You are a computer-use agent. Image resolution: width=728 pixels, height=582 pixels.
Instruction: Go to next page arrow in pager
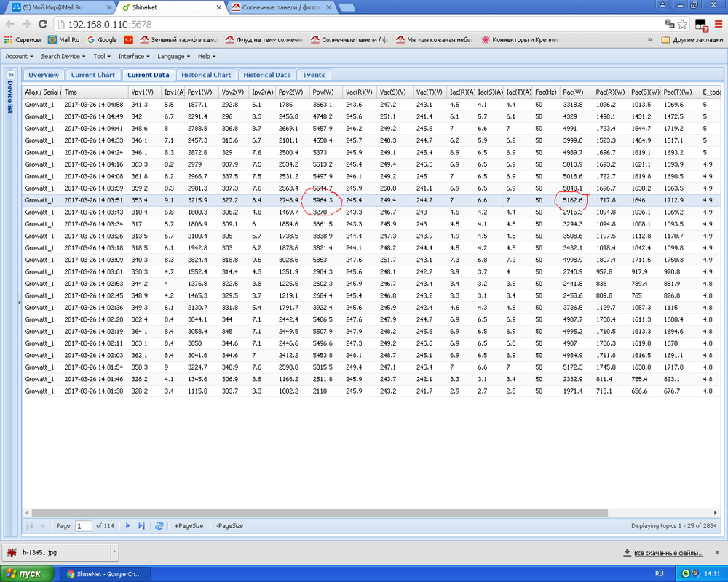(127, 526)
